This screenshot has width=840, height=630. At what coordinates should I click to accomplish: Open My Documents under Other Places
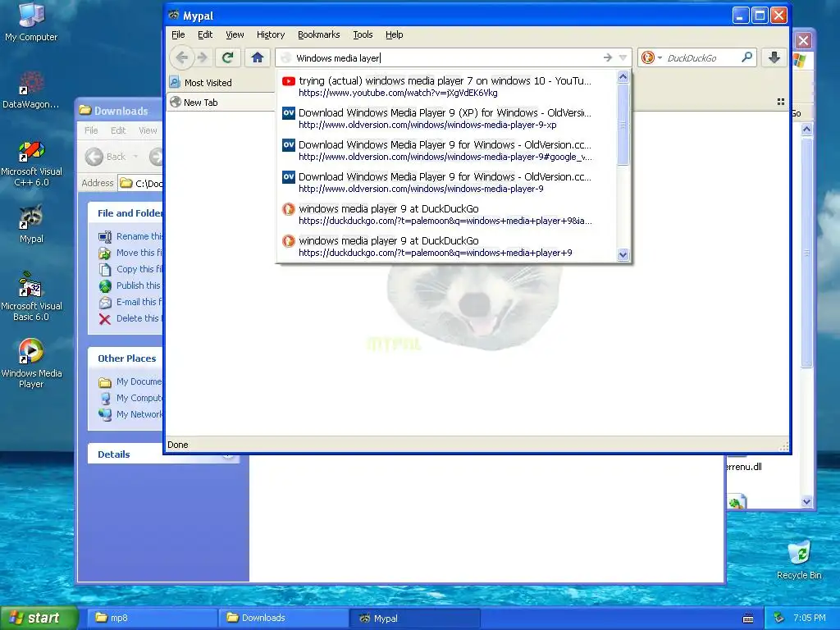pyautogui.click(x=130, y=382)
